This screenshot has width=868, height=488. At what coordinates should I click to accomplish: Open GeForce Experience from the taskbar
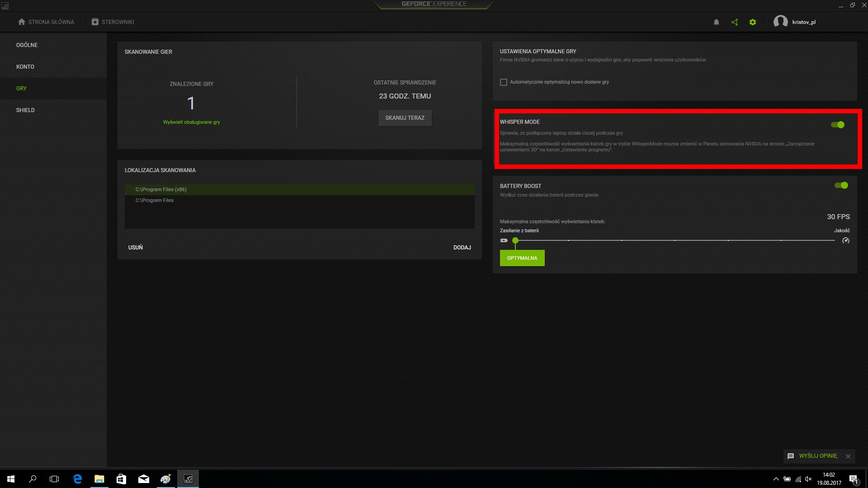(x=188, y=479)
